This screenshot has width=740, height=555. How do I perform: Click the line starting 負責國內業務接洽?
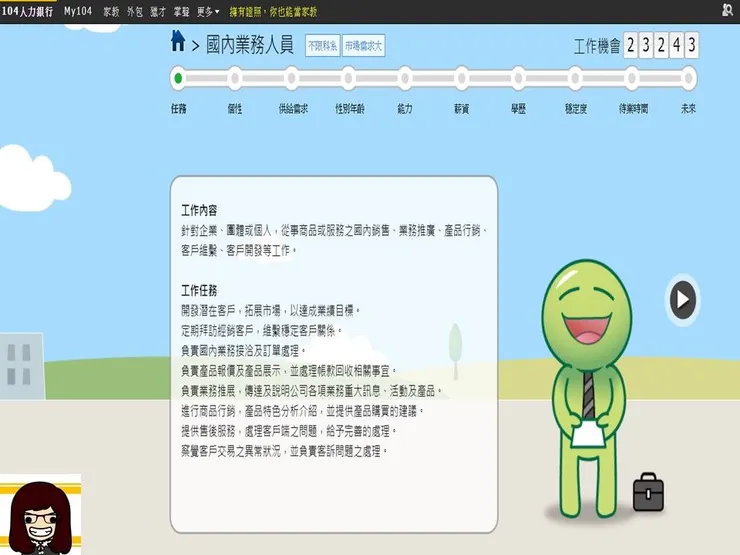pyautogui.click(x=244, y=351)
